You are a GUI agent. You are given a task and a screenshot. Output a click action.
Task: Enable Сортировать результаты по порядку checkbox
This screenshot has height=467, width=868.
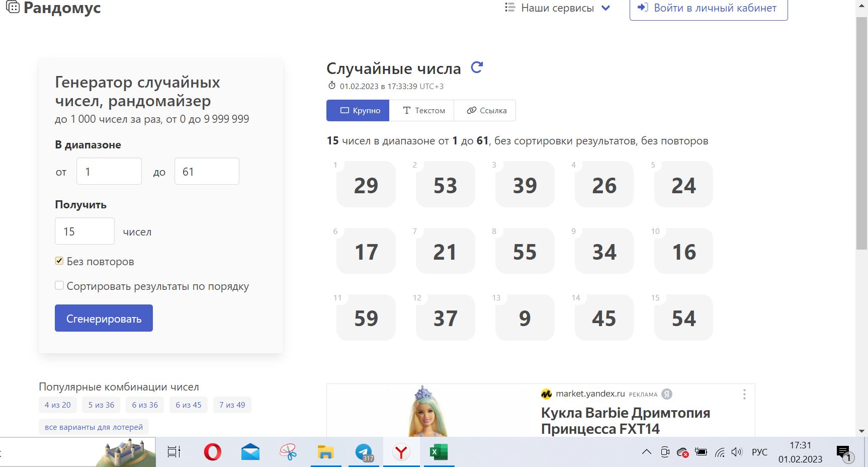pyautogui.click(x=59, y=285)
